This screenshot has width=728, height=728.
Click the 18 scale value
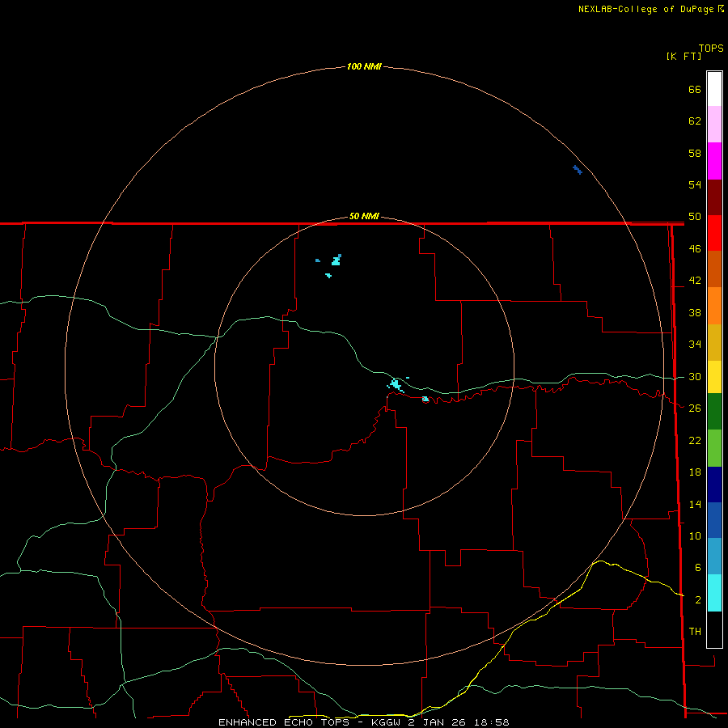[695, 472]
